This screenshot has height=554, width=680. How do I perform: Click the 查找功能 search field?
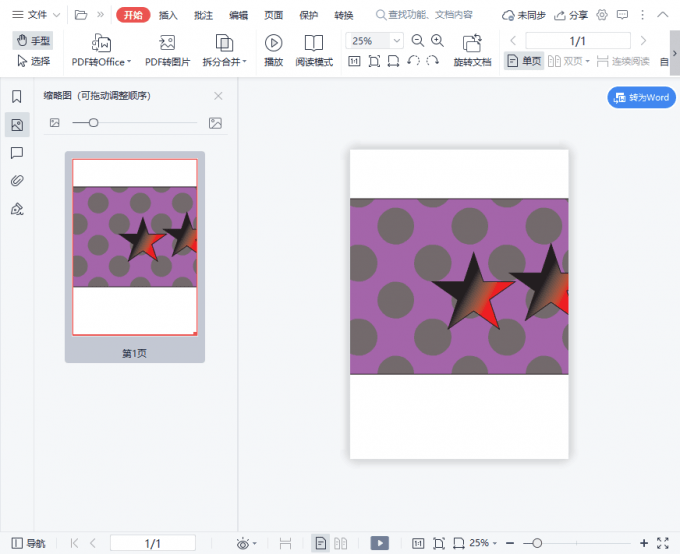click(x=424, y=15)
